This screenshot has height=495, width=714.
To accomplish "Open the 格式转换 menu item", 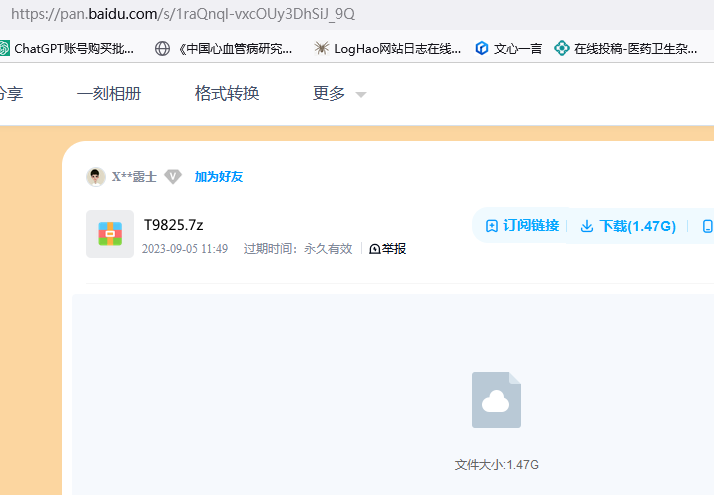I will [227, 94].
